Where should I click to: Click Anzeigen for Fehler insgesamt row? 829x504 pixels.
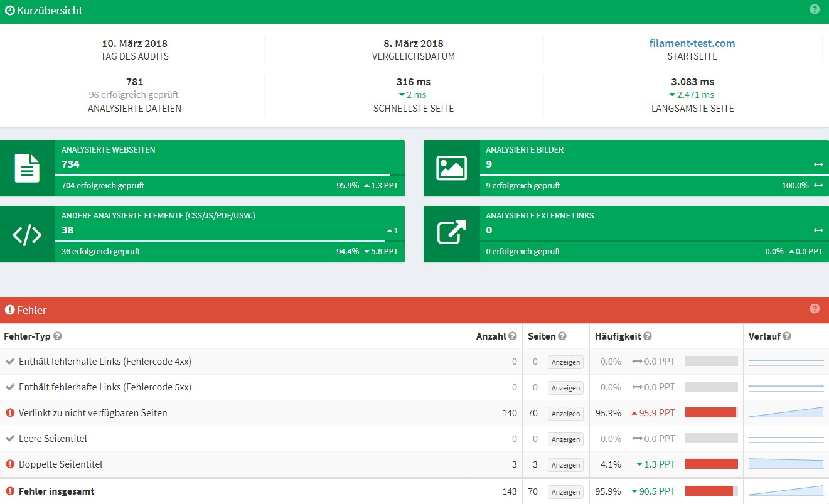click(565, 492)
